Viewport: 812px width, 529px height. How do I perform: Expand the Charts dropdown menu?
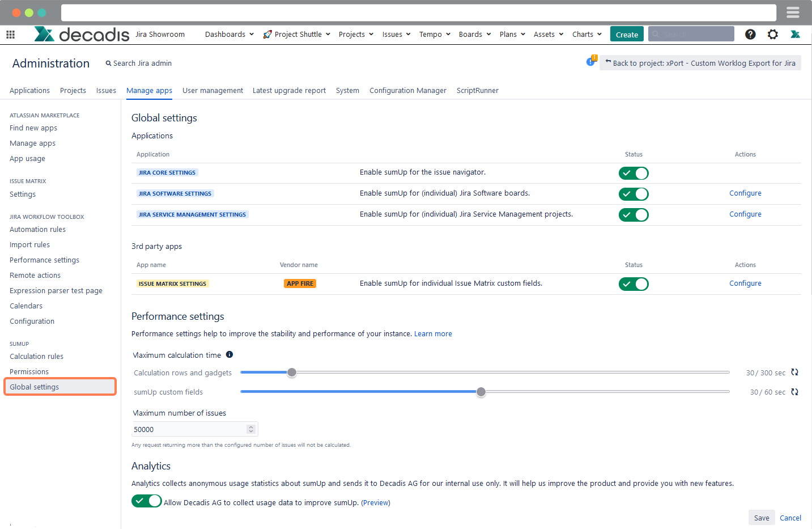pos(586,35)
